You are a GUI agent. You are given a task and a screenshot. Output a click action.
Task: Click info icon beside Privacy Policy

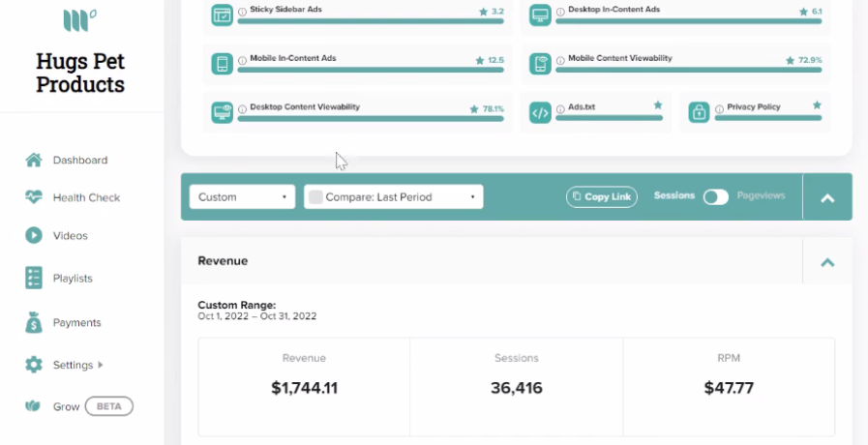(x=719, y=109)
